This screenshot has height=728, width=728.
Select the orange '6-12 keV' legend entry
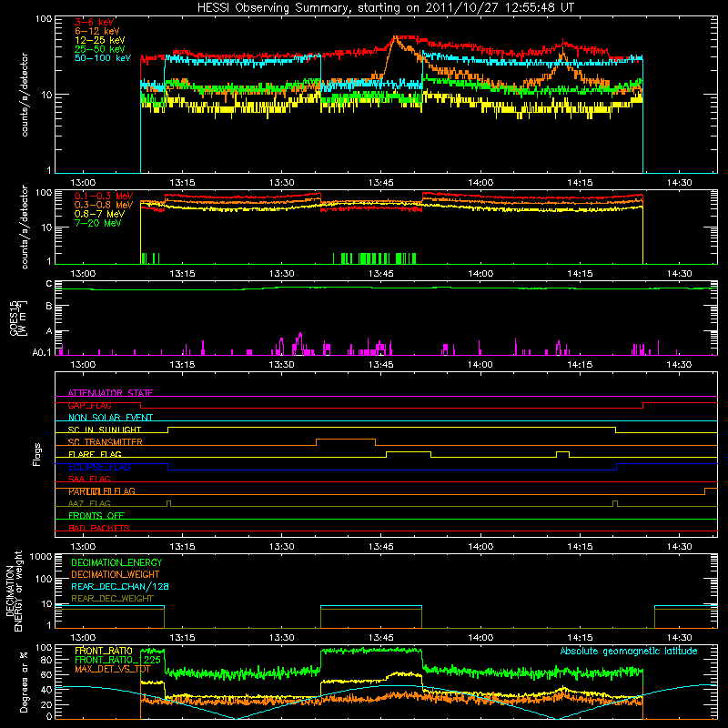point(97,31)
